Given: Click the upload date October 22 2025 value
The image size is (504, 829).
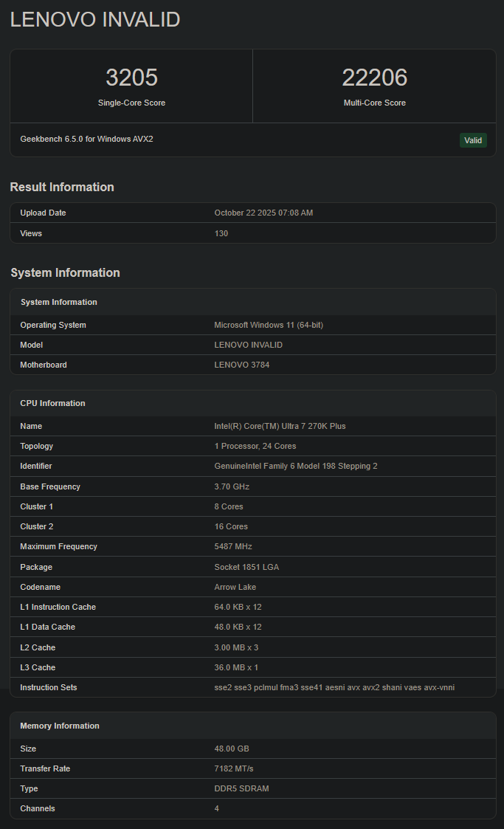Looking at the screenshot, I should pos(263,213).
